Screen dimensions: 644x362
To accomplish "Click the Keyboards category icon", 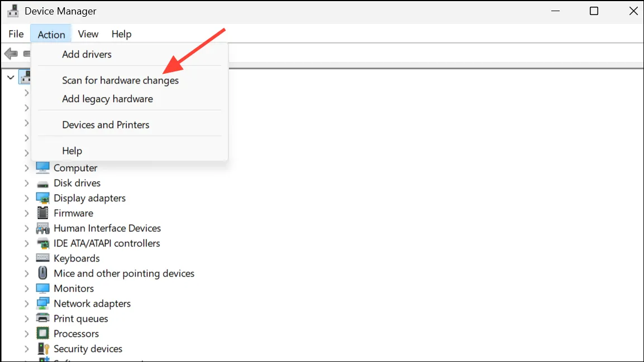I will [x=42, y=258].
